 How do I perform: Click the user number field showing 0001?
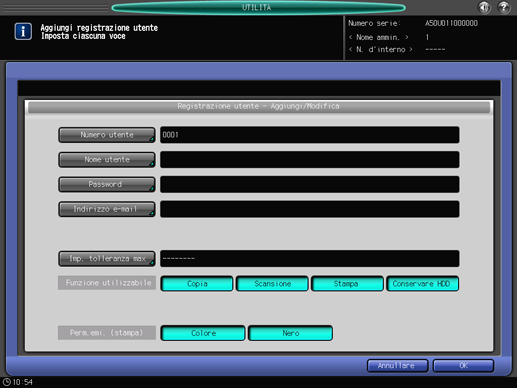click(310, 135)
